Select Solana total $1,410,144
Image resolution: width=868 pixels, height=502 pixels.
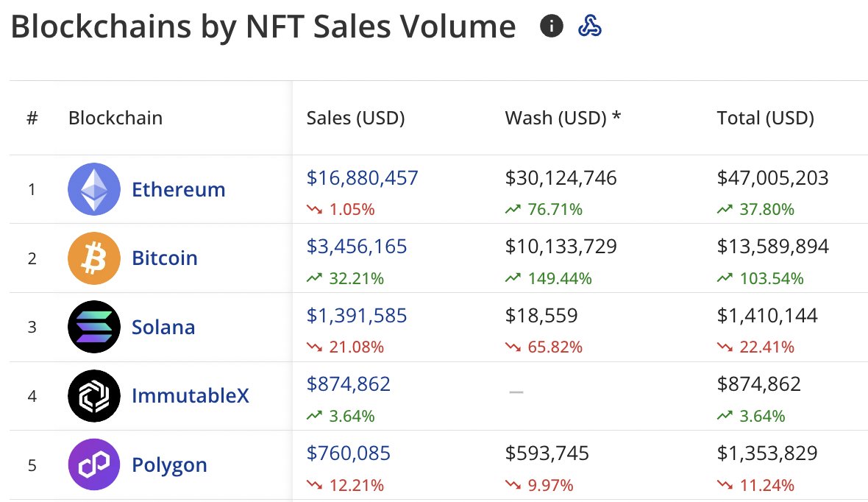point(767,315)
